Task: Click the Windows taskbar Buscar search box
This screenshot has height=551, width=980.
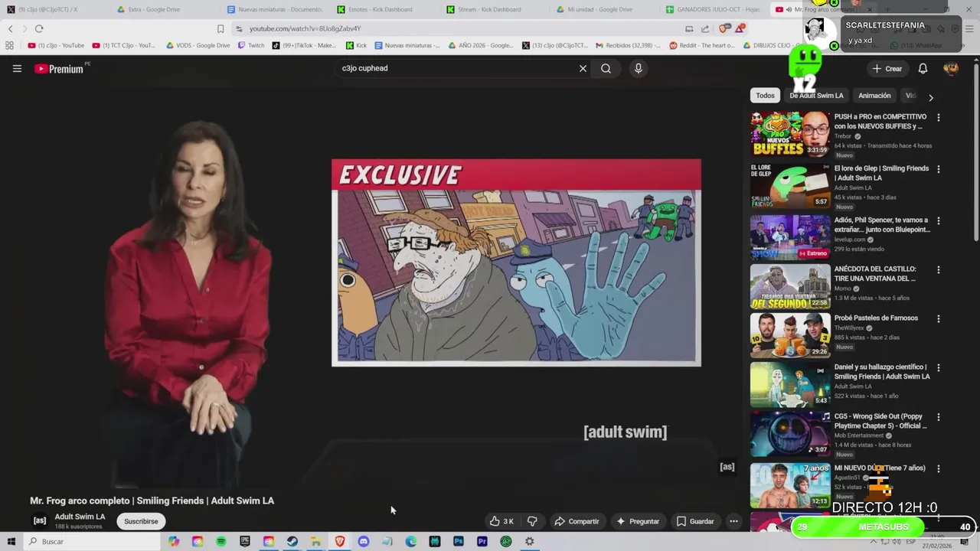Action: (92, 541)
